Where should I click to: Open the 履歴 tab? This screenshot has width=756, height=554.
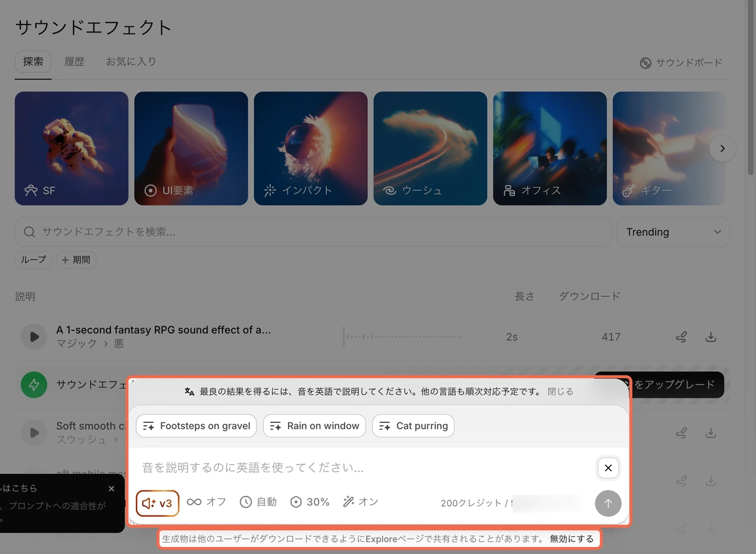click(74, 62)
